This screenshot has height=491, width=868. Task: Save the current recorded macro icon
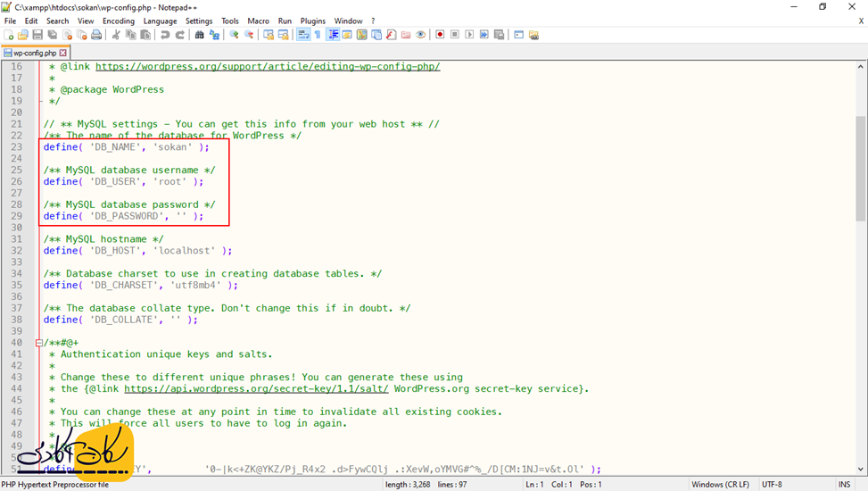(x=499, y=35)
